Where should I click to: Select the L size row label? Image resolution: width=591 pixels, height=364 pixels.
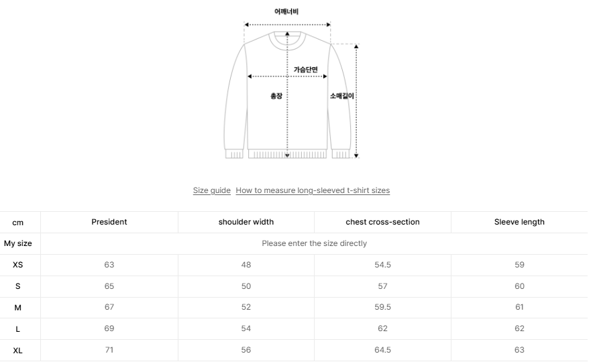(18, 328)
